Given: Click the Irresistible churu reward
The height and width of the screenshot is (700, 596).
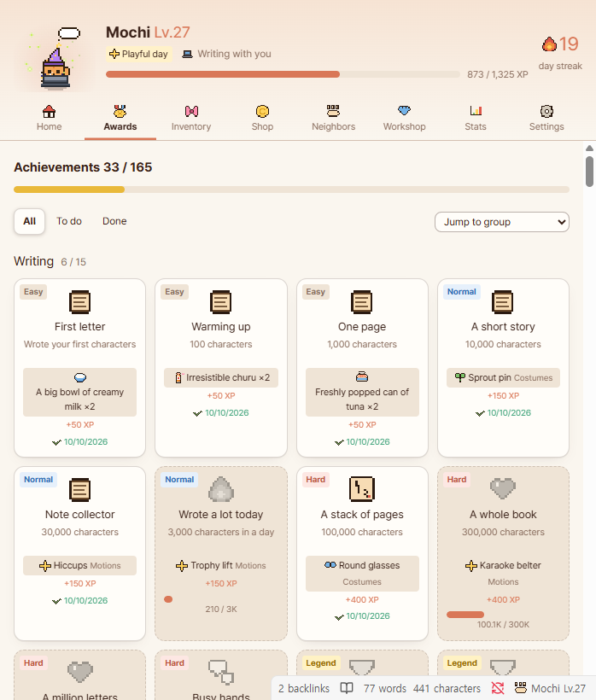Looking at the screenshot, I should [221, 377].
